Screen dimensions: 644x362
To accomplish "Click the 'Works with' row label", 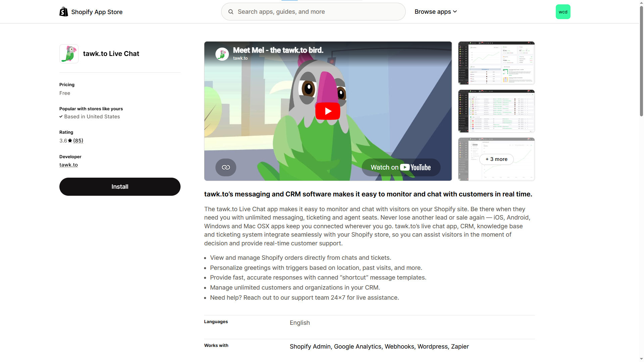I will (x=216, y=346).
